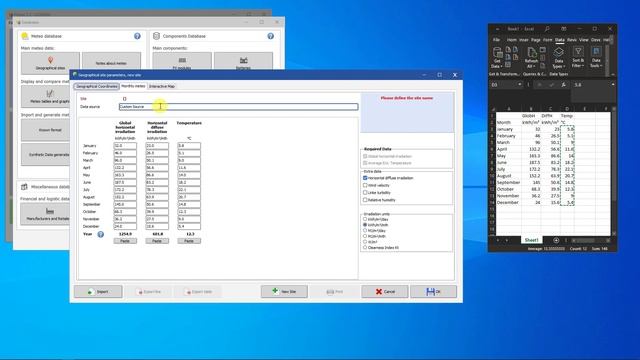Click January global irradiation field
640x360 pixels.
(125, 146)
